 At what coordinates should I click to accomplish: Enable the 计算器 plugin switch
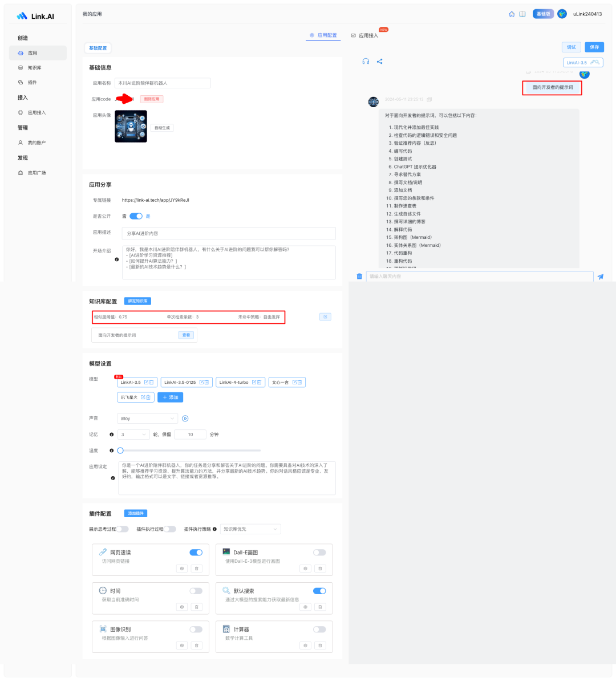pyautogui.click(x=320, y=630)
